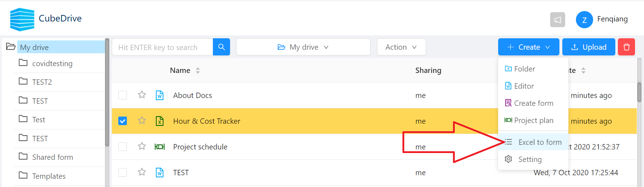The width and height of the screenshot is (644, 187).
Task: Focus the search input field
Action: click(x=162, y=47)
